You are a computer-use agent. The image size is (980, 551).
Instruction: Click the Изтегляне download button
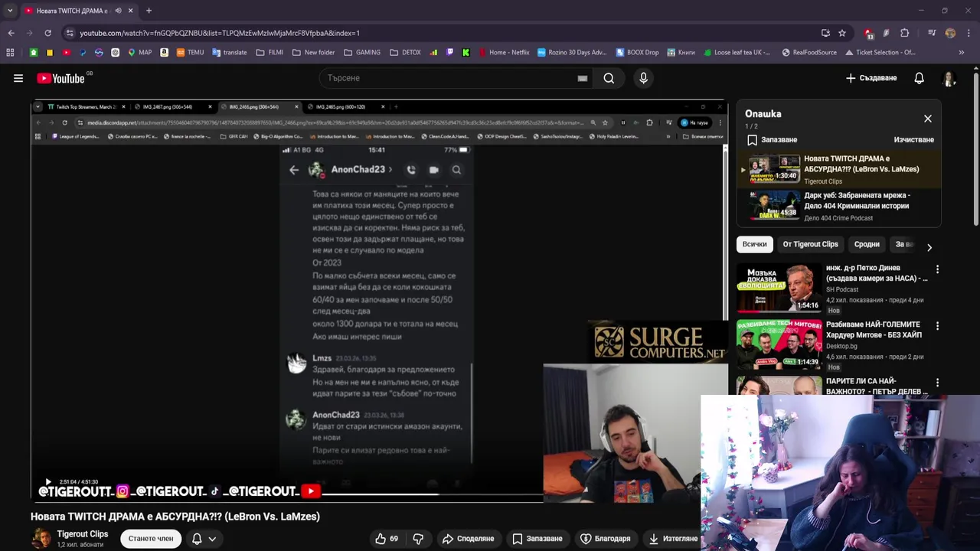672,539
